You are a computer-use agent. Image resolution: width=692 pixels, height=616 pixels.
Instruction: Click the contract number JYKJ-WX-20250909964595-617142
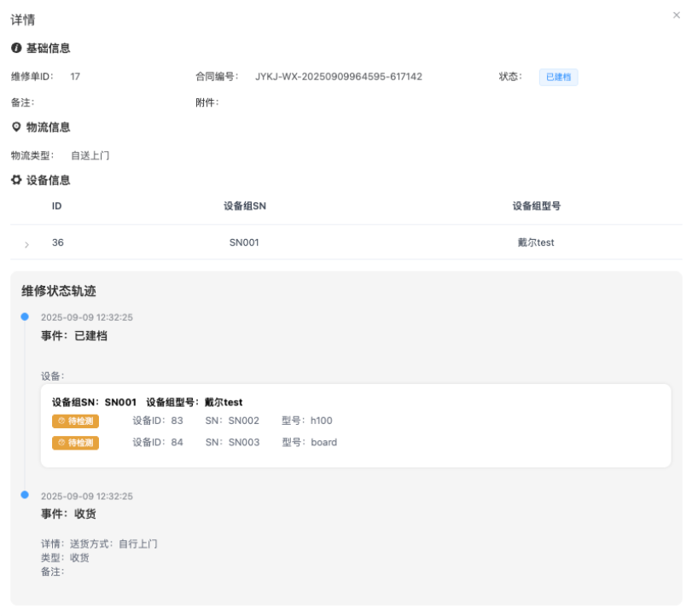click(x=337, y=77)
